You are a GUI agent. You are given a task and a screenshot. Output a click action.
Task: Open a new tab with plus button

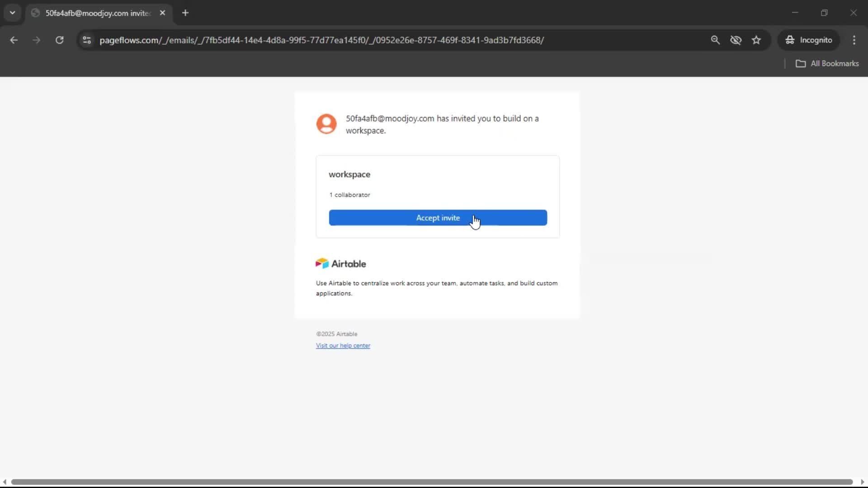tap(185, 13)
